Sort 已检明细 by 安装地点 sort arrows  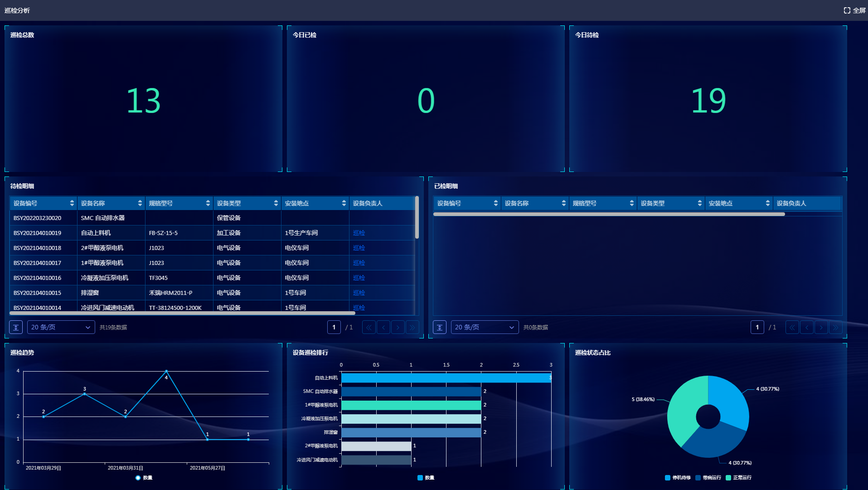pyautogui.click(x=768, y=203)
